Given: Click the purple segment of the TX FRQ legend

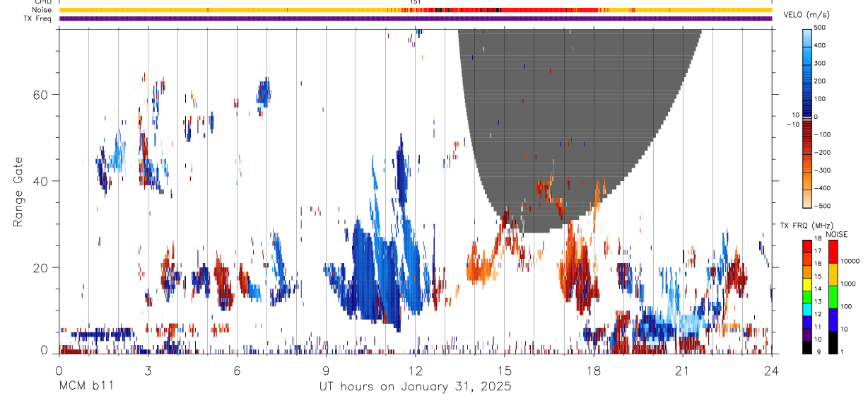Looking at the screenshot, I should [x=807, y=335].
